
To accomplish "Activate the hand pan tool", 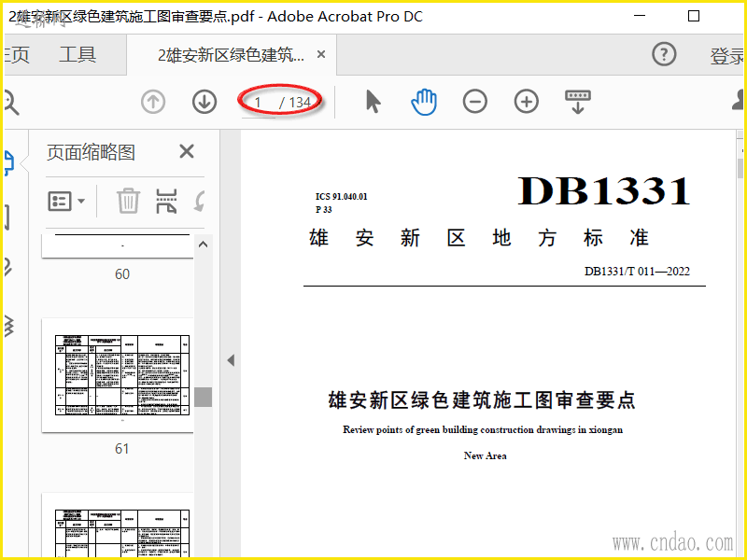I will point(424,102).
